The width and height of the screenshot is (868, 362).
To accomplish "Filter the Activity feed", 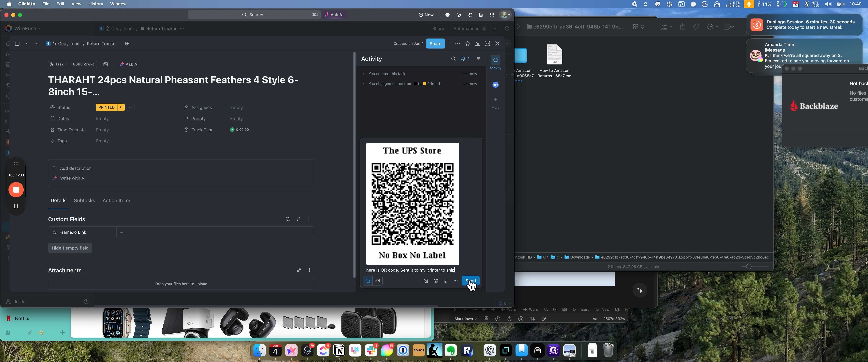I will (x=478, y=59).
